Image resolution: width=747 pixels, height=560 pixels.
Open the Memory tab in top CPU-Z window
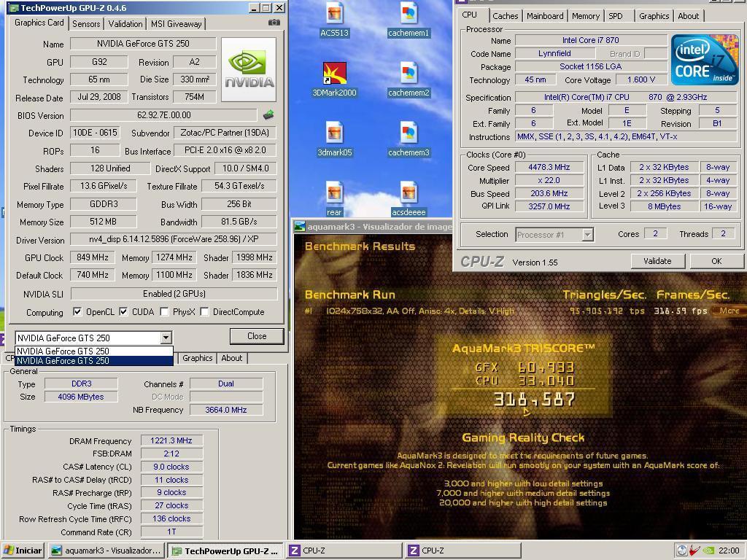pyautogui.click(x=586, y=16)
